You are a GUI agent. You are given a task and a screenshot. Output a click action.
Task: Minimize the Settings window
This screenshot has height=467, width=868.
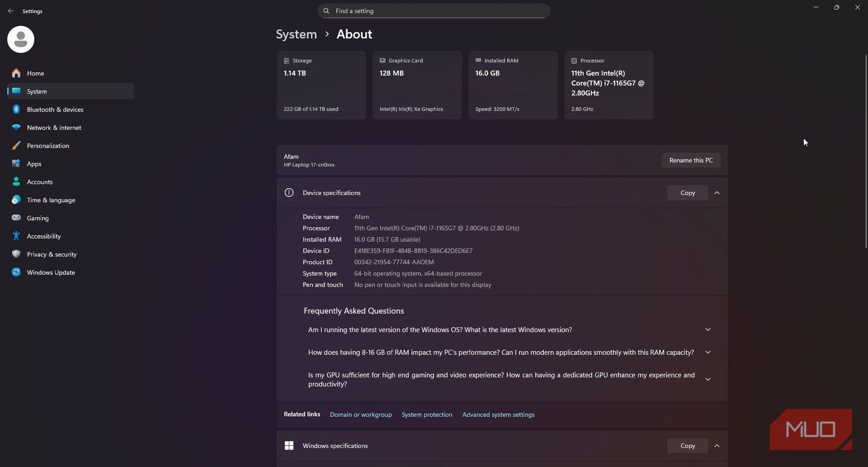click(816, 7)
